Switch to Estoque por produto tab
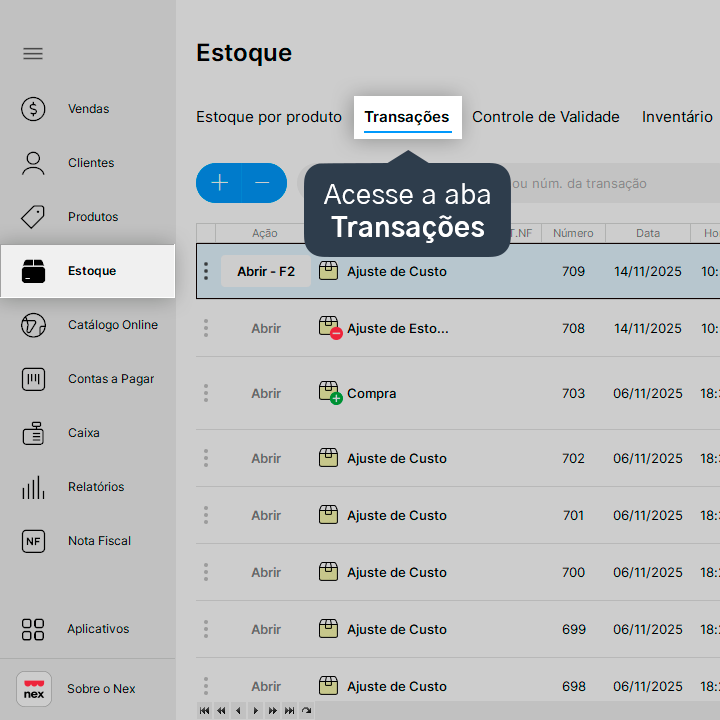Image resolution: width=720 pixels, height=720 pixels. pyautogui.click(x=269, y=117)
